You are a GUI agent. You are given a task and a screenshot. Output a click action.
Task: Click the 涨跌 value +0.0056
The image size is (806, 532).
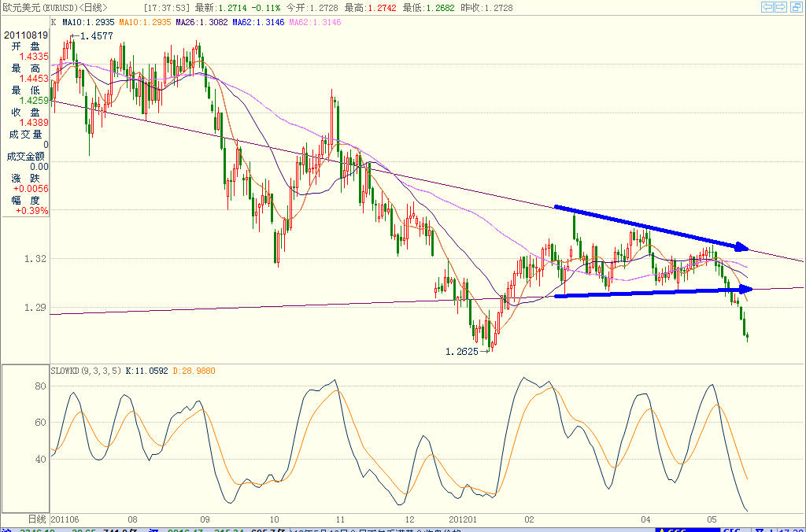(31, 189)
